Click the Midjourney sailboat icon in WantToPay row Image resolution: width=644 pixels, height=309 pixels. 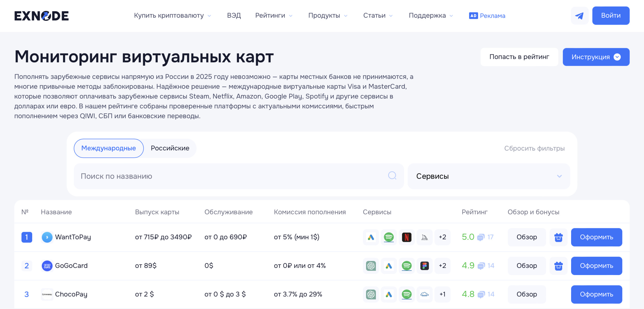coord(425,237)
